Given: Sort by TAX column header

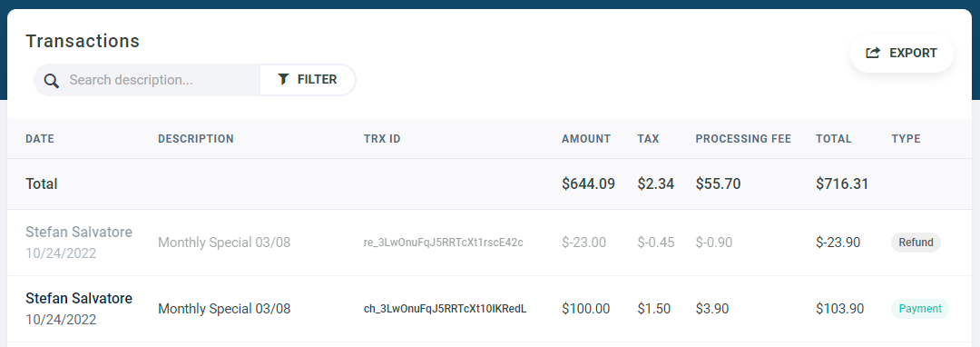Looking at the screenshot, I should click(648, 139).
